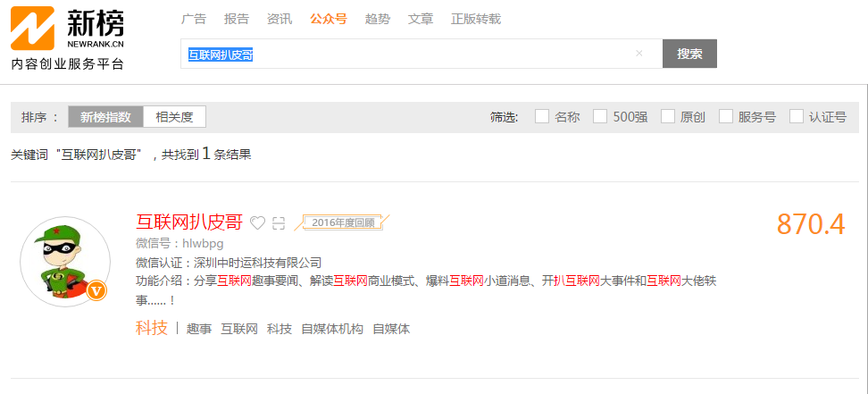The image size is (868, 394).
Task: Select the 互联网 tag
Action: tap(239, 329)
